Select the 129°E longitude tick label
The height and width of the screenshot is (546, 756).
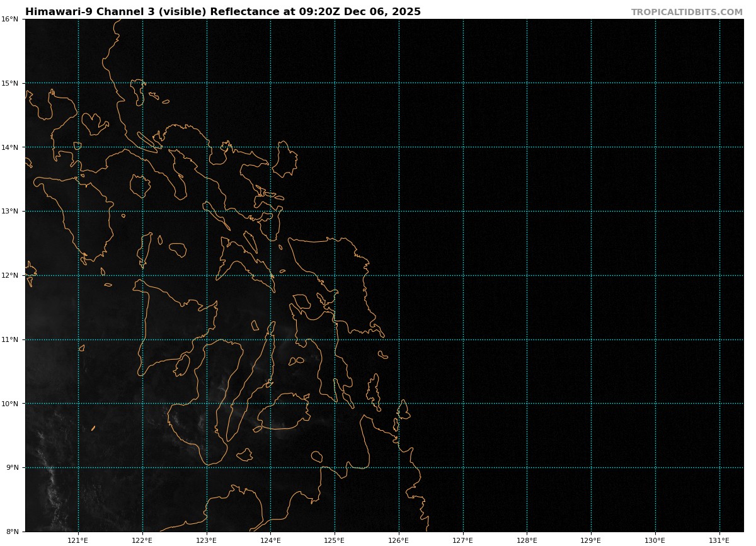[591, 540]
